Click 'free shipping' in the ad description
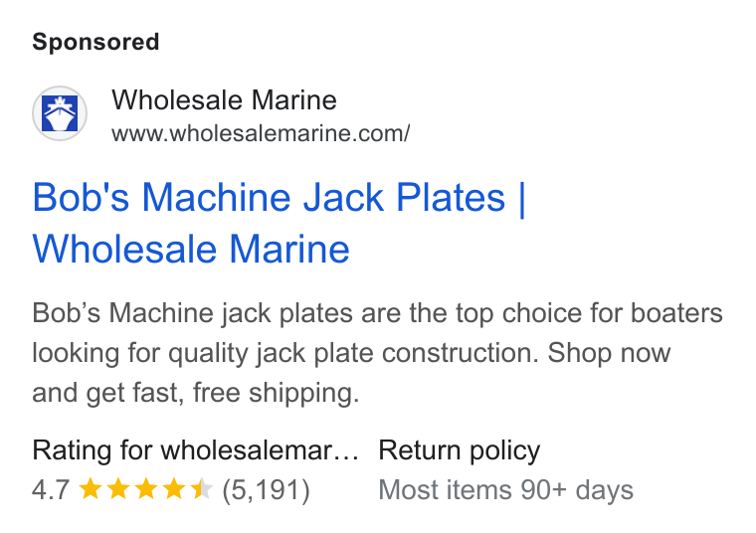The height and width of the screenshot is (533, 756). (x=277, y=393)
